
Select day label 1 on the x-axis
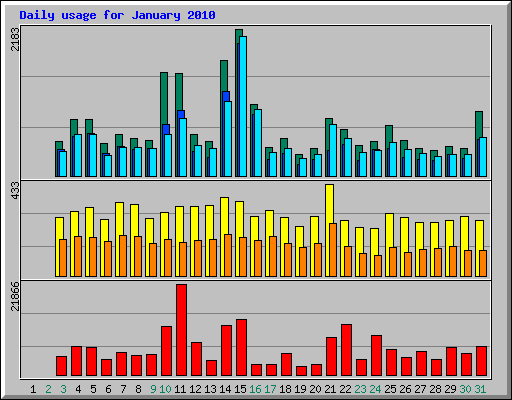(33, 389)
